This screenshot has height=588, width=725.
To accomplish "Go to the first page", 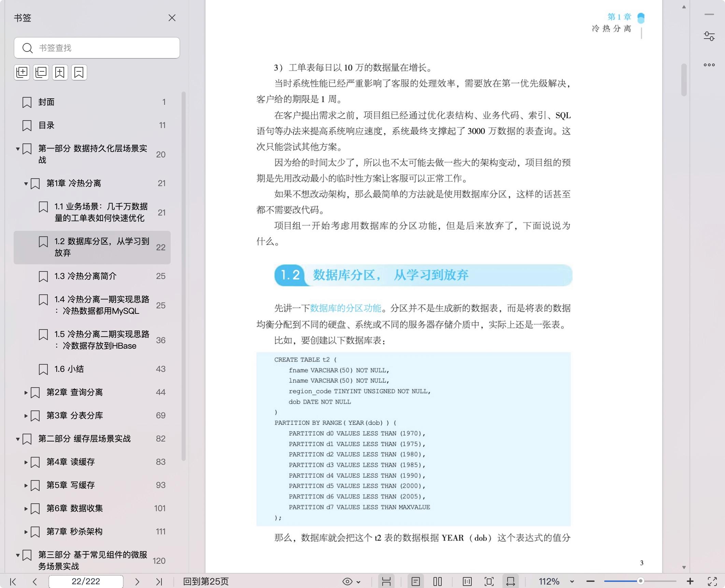I will [x=13, y=582].
